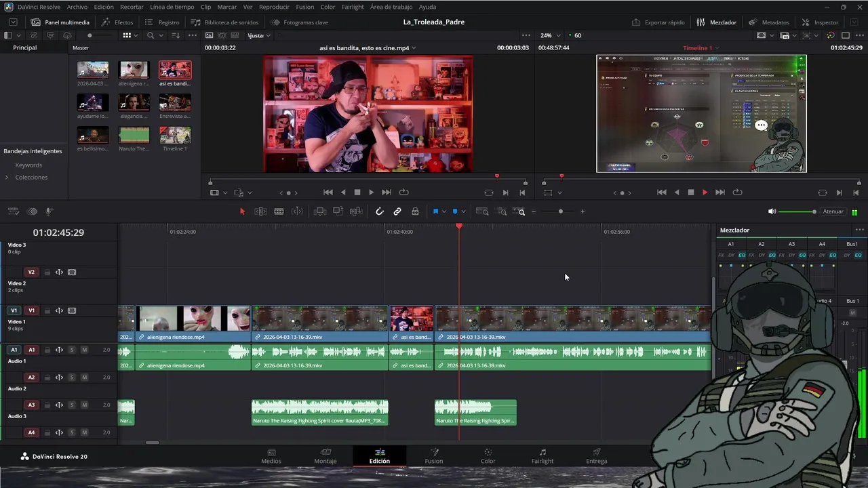Click the Replace Clip toolbar icon
The height and width of the screenshot is (488, 868).
(x=355, y=211)
